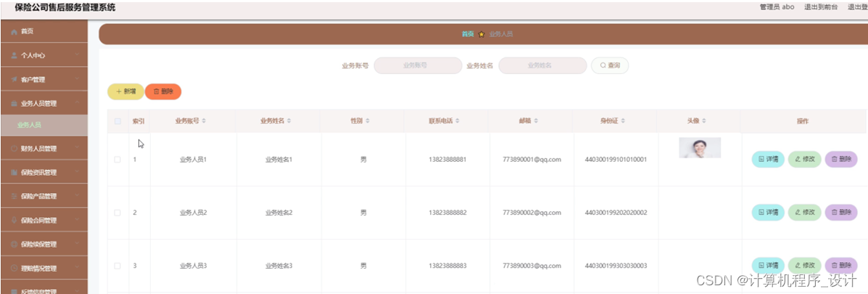
Task: Tick the checkbox for 业务人员2 row
Action: click(x=117, y=213)
